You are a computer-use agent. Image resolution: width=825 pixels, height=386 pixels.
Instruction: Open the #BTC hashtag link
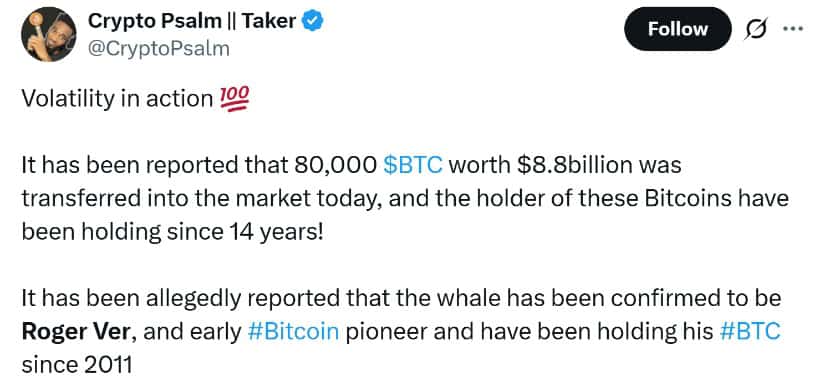coord(749,332)
